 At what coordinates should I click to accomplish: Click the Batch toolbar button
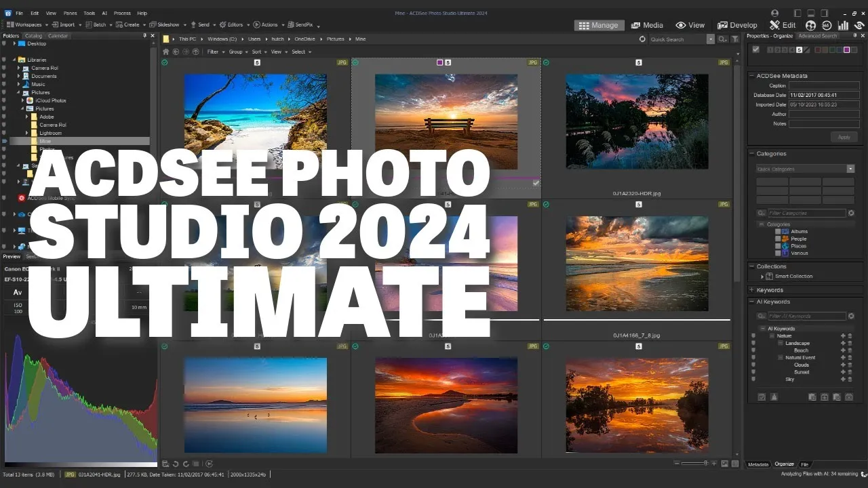96,24
